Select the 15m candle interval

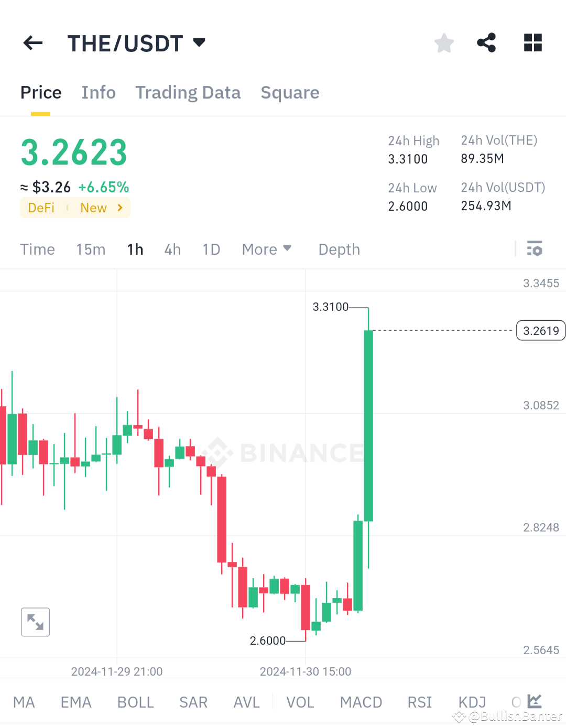(90, 249)
